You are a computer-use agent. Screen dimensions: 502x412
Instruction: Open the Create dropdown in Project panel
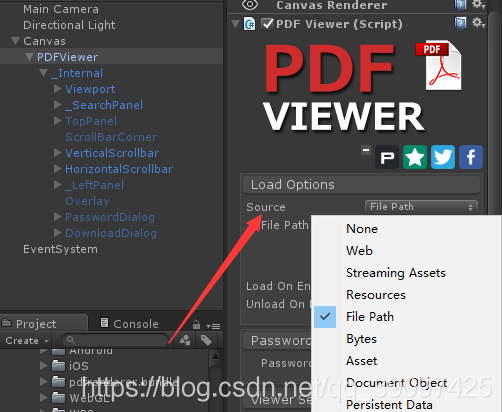[x=27, y=341]
